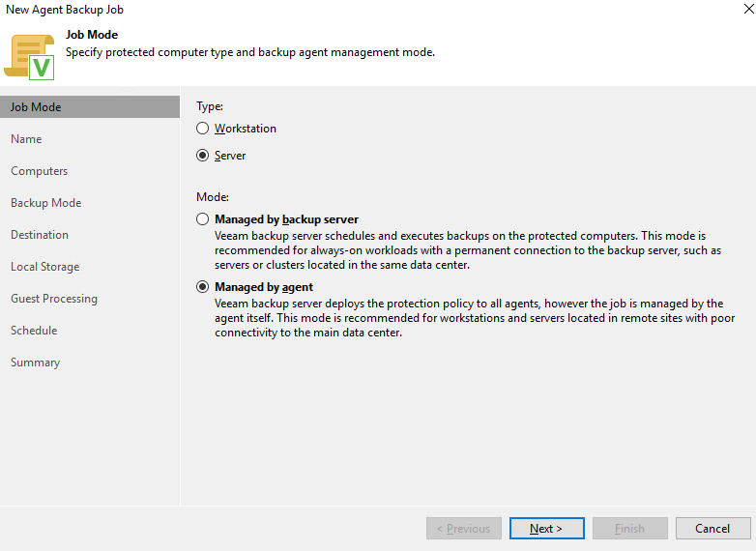Go to the Schedule step
This screenshot has width=756, height=551.
pyautogui.click(x=34, y=331)
